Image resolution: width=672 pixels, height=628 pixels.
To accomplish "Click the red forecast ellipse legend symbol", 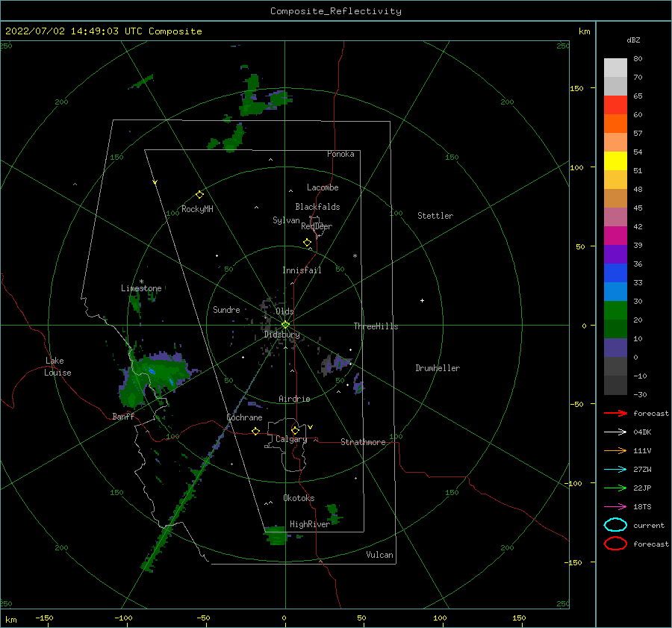I will click(x=615, y=544).
